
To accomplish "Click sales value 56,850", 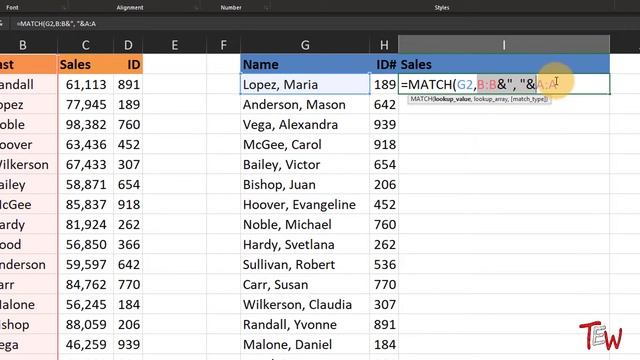I will point(86,244).
